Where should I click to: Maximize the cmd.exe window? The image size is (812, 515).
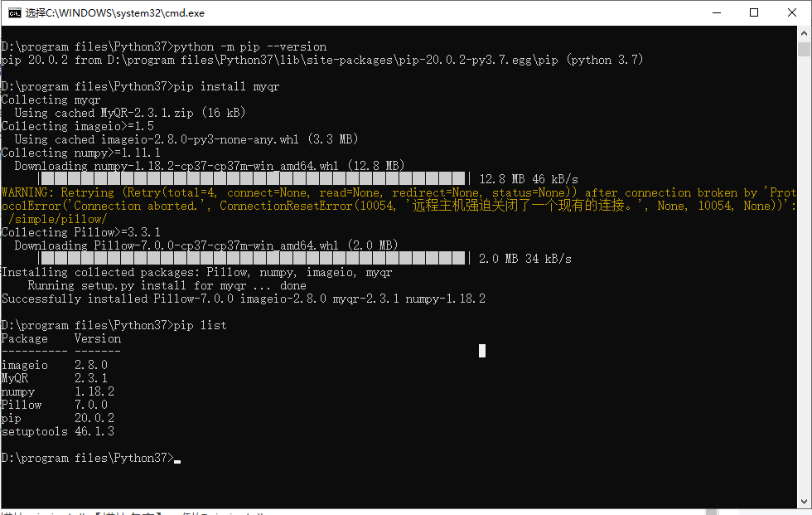click(754, 13)
